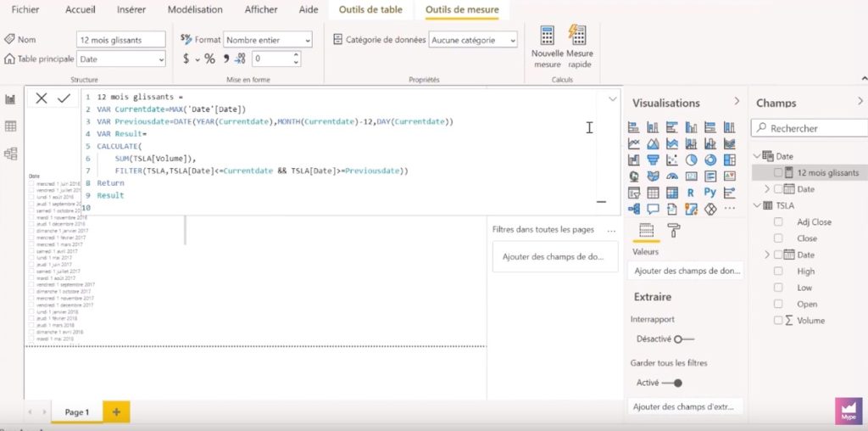Get more visuals with the ellipsis

tap(730, 209)
